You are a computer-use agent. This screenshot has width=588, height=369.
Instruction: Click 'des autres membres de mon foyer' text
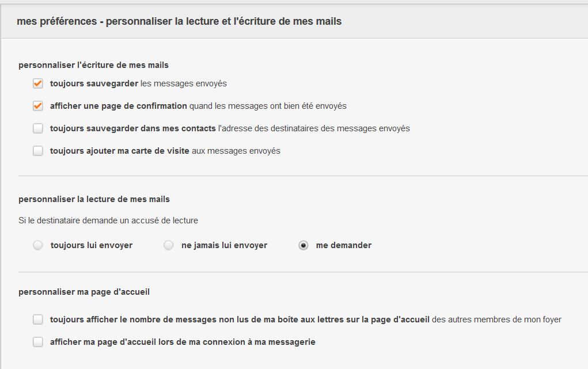click(x=496, y=319)
